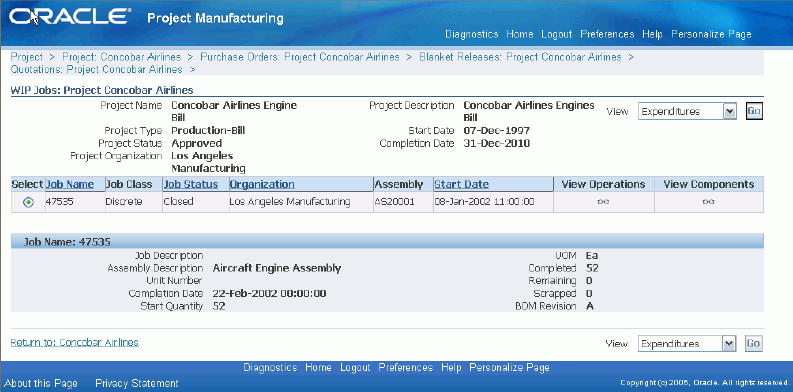Sort table by Job Name column
The image size is (793, 392).
coord(70,185)
